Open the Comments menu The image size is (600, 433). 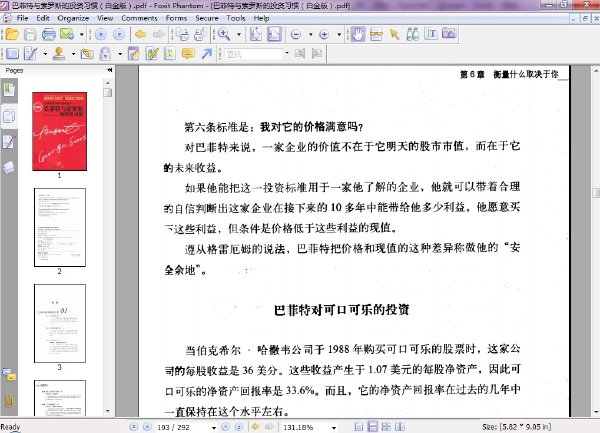pyautogui.click(x=139, y=18)
